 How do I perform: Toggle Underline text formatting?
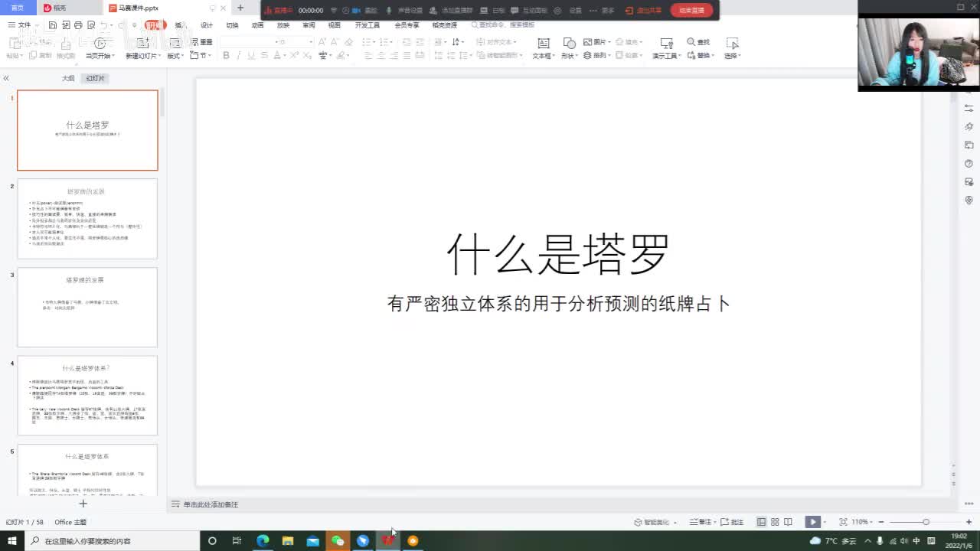click(251, 55)
